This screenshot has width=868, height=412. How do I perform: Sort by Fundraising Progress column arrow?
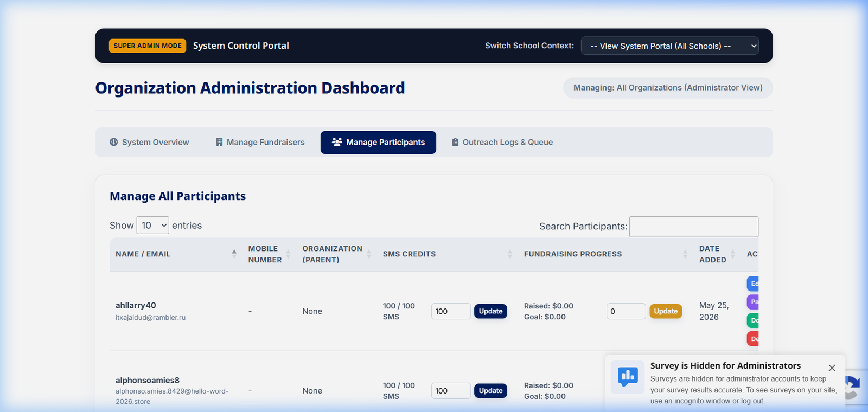[x=685, y=254]
